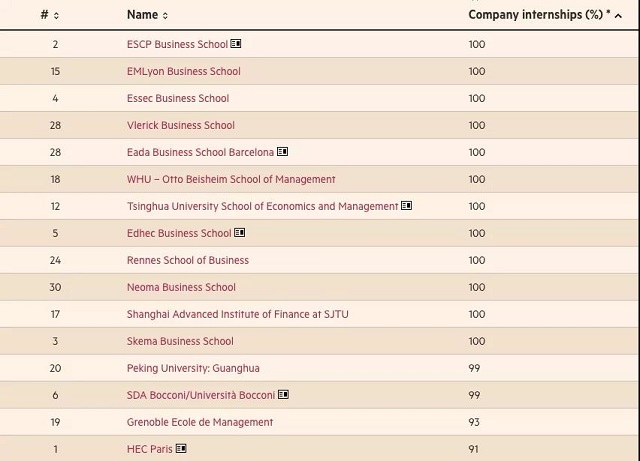Screen dimensions: 640x461
Task: Open Shanghai Advanced Institute of Finance at SJTU
Action: [238, 314]
